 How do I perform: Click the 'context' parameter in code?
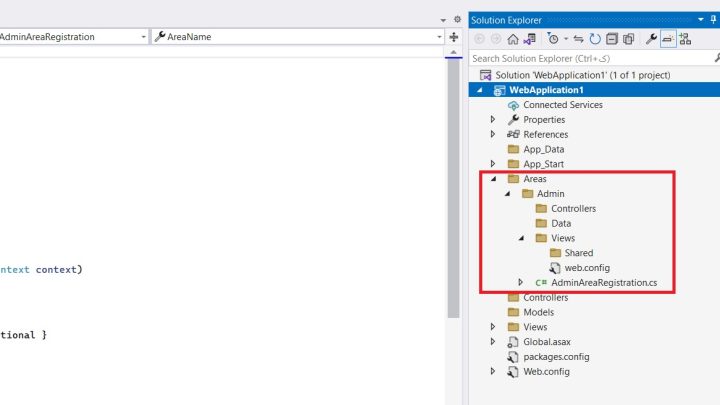pos(56,270)
